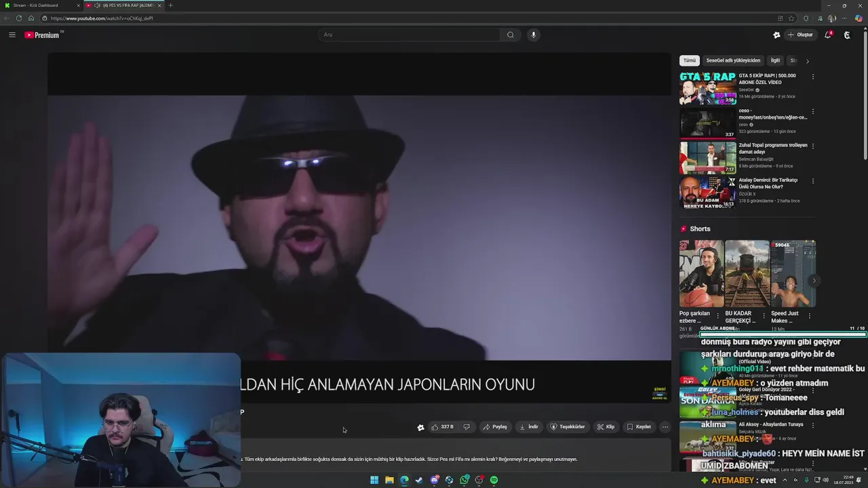This screenshot has width=868, height=488.
Task: Click the Kaydet save button
Action: click(x=639, y=427)
